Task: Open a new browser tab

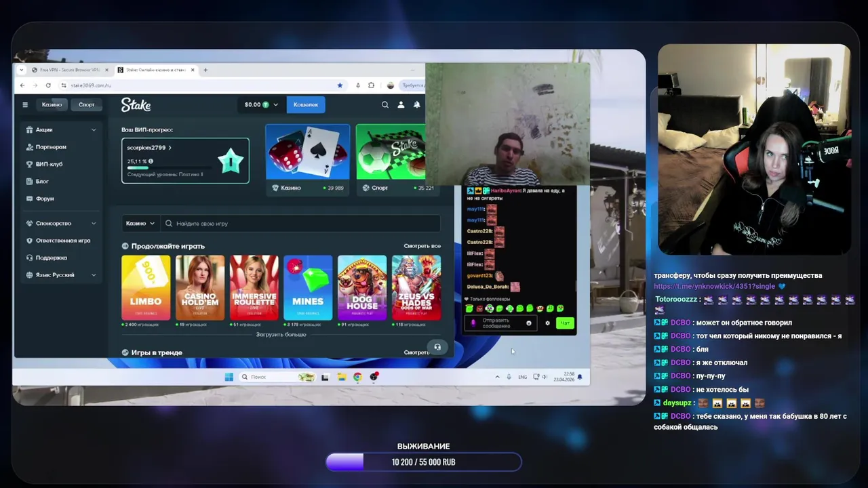Action: click(205, 70)
